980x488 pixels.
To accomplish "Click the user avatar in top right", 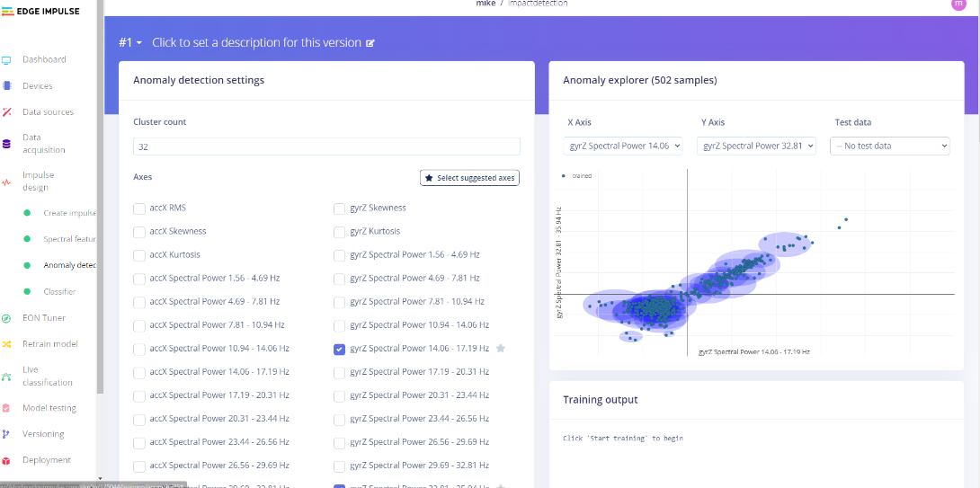I will [958, 4].
